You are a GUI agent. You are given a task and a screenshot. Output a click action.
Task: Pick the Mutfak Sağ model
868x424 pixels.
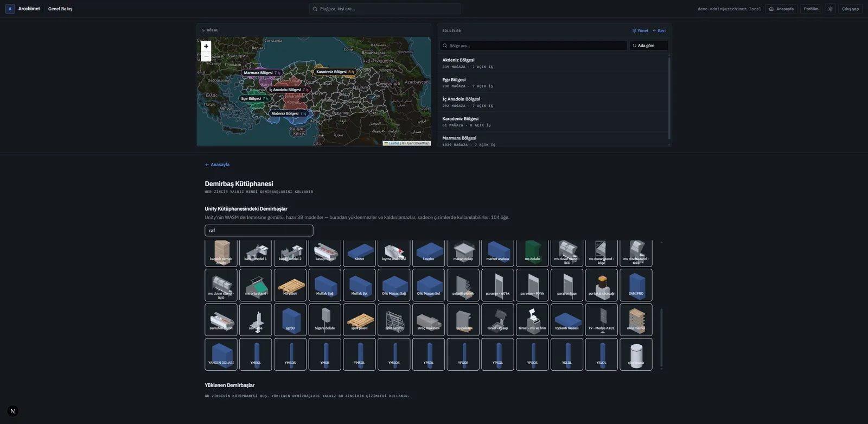coord(325,285)
